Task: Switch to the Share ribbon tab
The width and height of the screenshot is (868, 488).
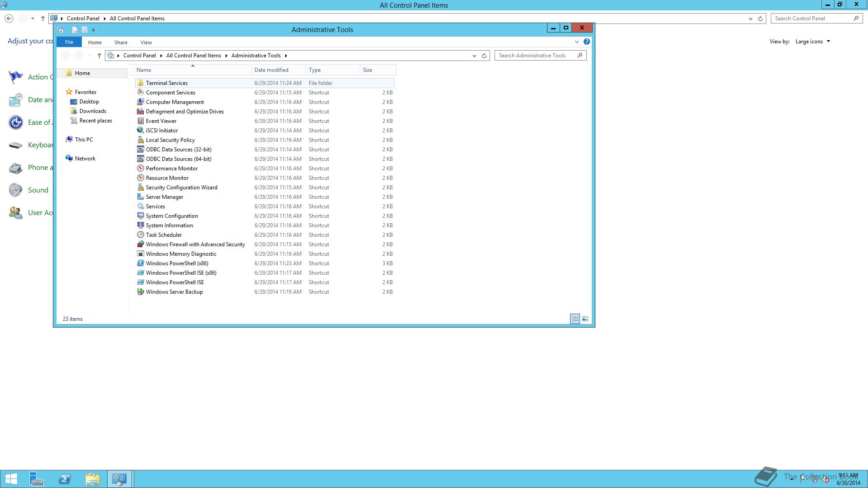Action: tap(121, 42)
